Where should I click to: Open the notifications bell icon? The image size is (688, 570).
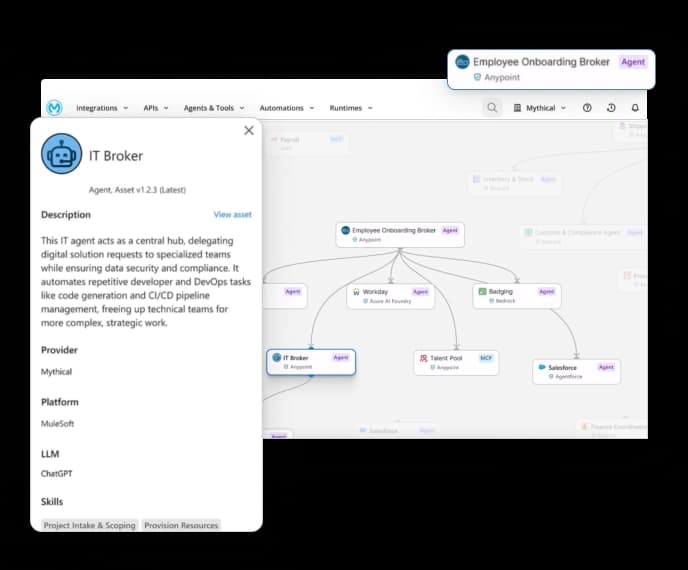click(x=635, y=108)
